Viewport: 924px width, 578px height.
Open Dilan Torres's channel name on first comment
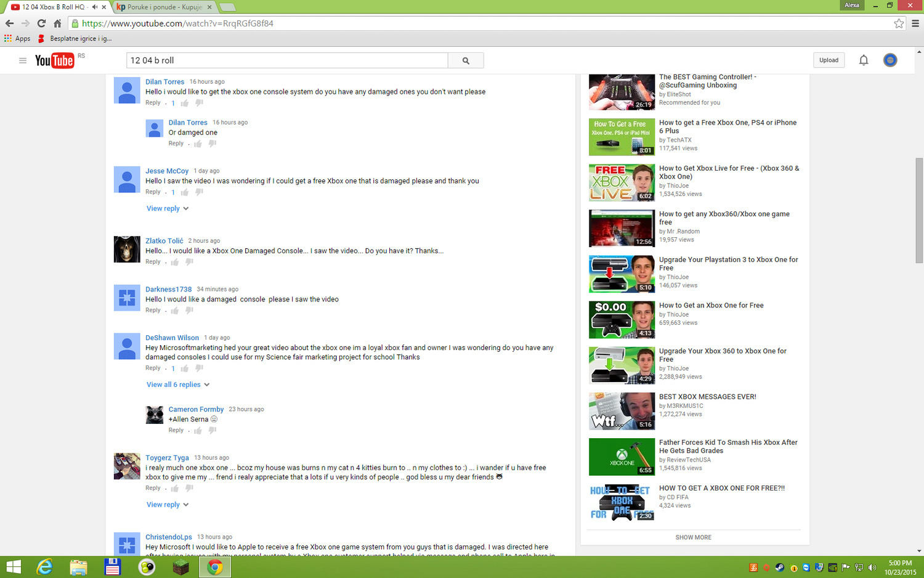(164, 81)
